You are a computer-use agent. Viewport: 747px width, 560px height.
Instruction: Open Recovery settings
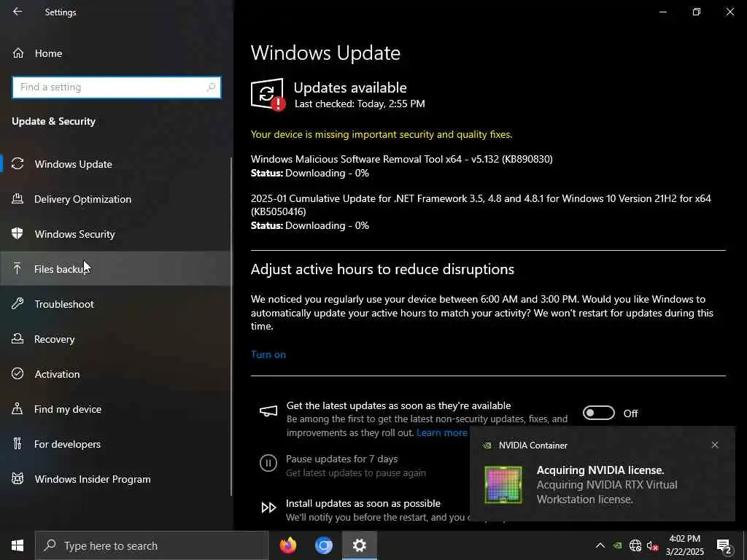pos(116,339)
